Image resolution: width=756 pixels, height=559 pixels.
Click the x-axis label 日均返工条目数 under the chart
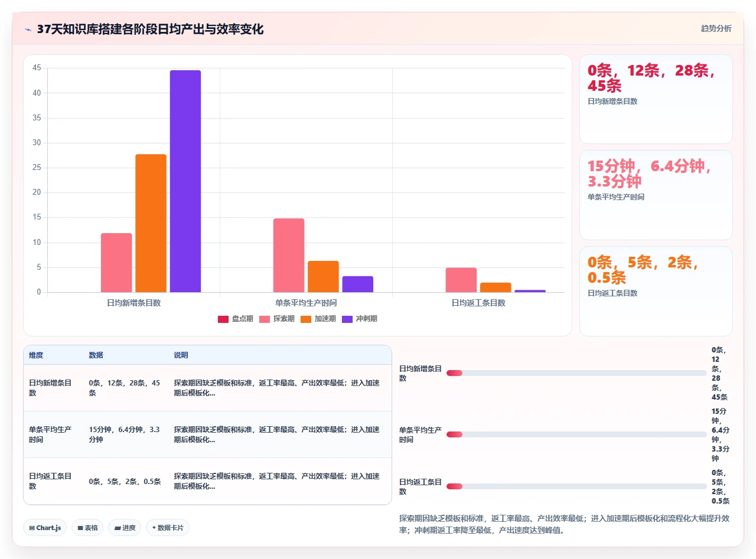(478, 303)
